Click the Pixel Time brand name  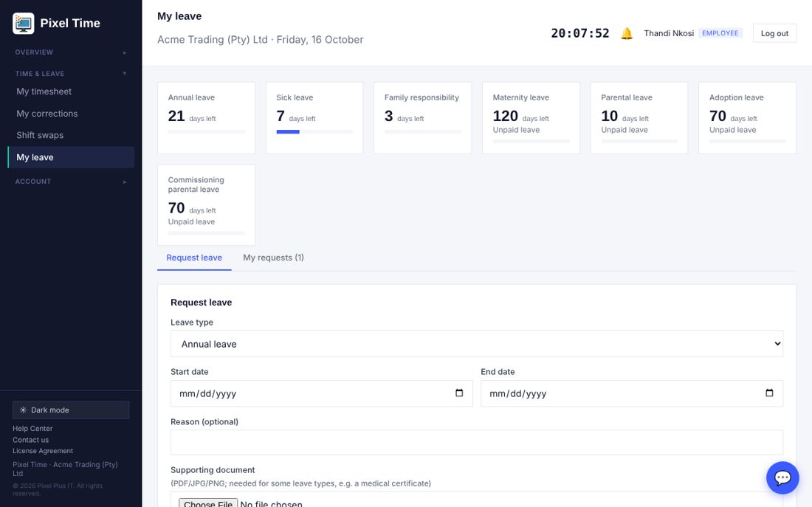[70, 24]
